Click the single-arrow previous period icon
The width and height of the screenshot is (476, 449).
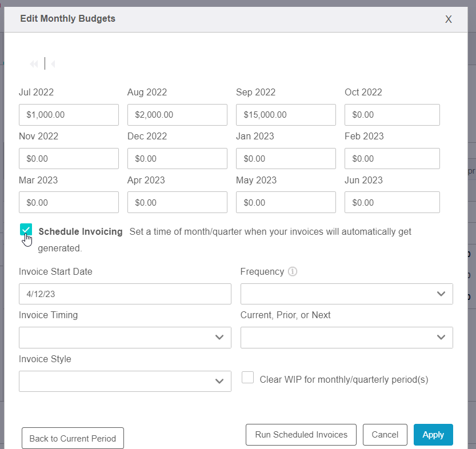[x=53, y=64]
